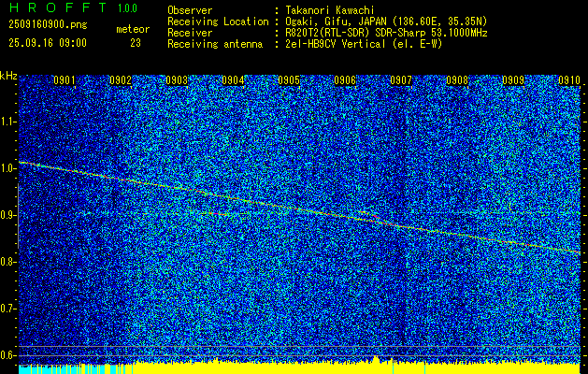The width and height of the screenshot is (588, 374).
Task: Click the 0905 time marker
Action: 289,80
